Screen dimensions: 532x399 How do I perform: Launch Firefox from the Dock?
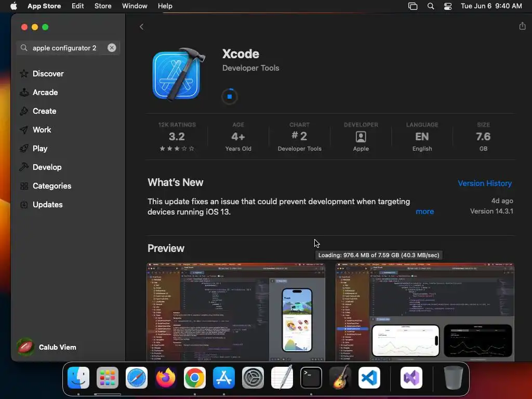click(x=166, y=378)
